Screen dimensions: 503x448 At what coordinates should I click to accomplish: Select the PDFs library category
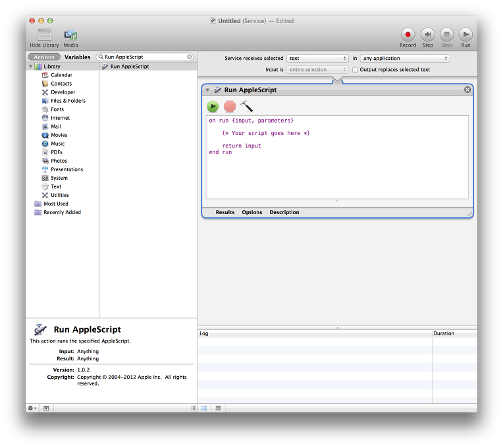57,152
